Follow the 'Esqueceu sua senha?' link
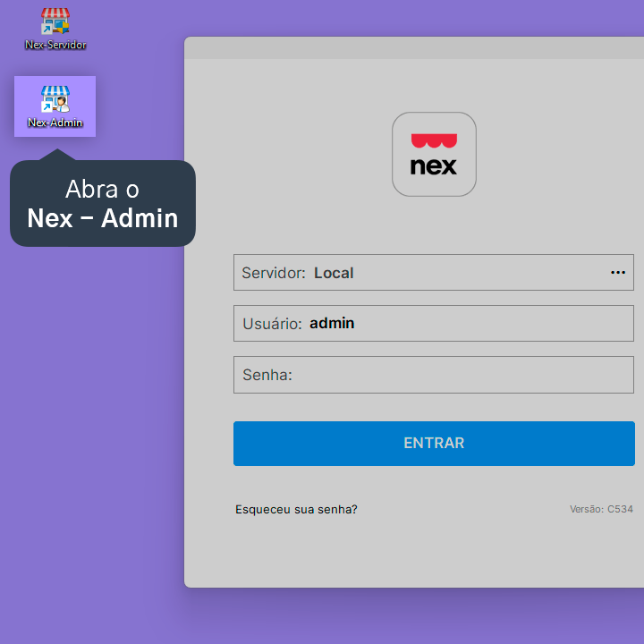The height and width of the screenshot is (644, 644). pyautogui.click(x=296, y=509)
